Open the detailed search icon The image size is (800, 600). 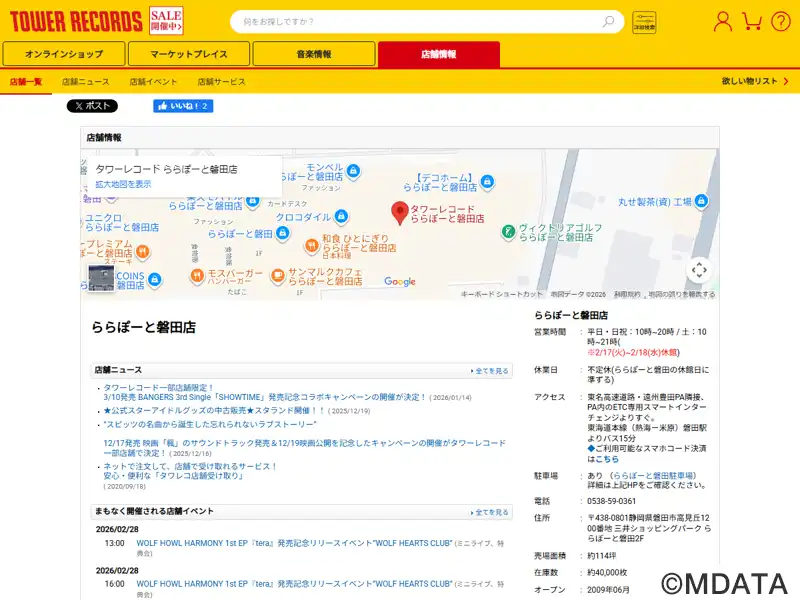[644, 22]
